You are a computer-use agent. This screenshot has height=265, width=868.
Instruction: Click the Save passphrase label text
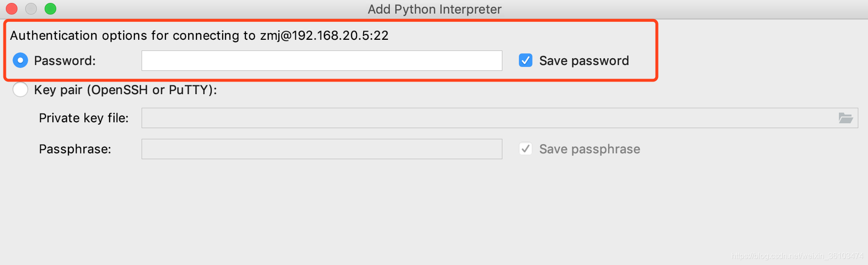590,149
